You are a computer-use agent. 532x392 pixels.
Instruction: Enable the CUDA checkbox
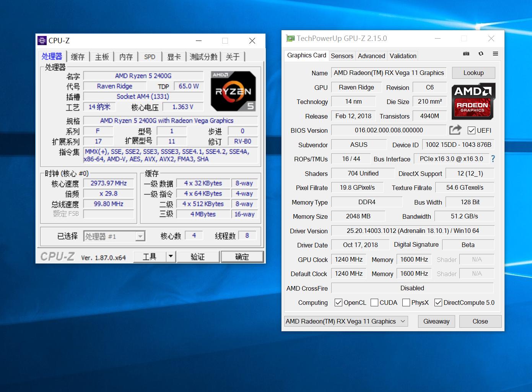pyautogui.click(x=374, y=303)
